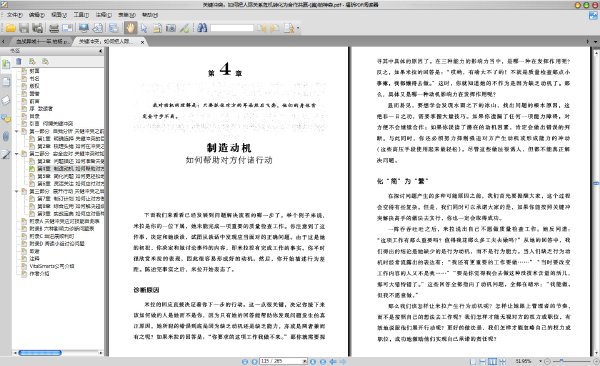Open the Layers sidebar icon
Screen dimensions: 600x366
[6, 100]
